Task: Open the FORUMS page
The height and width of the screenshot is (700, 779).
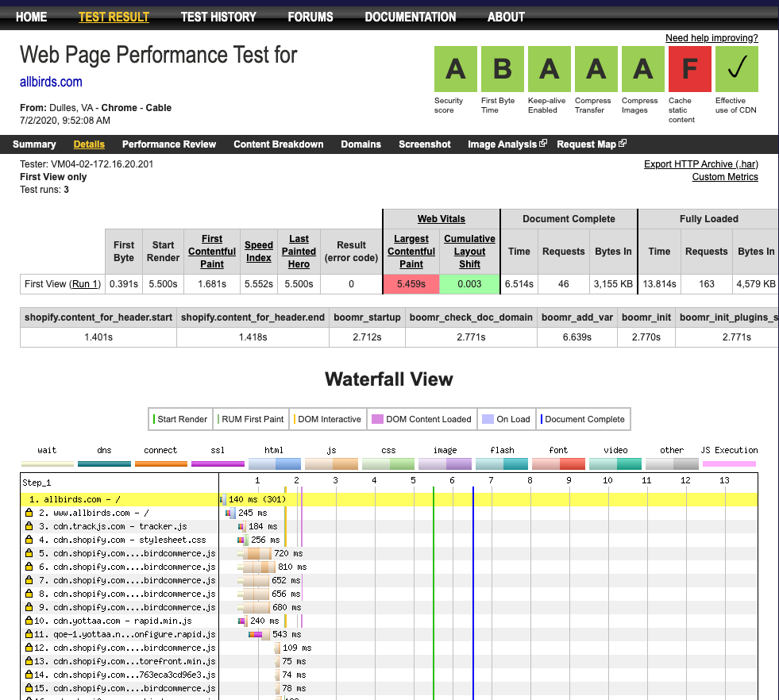Action: pyautogui.click(x=310, y=17)
